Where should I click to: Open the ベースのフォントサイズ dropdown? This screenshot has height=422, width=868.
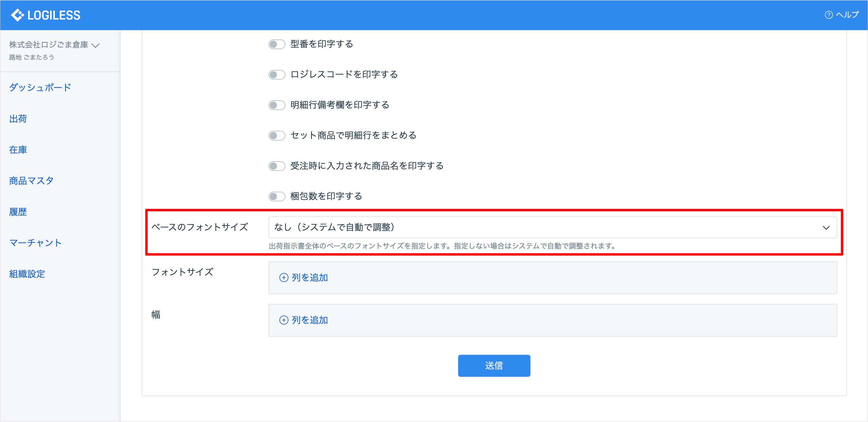[553, 228]
